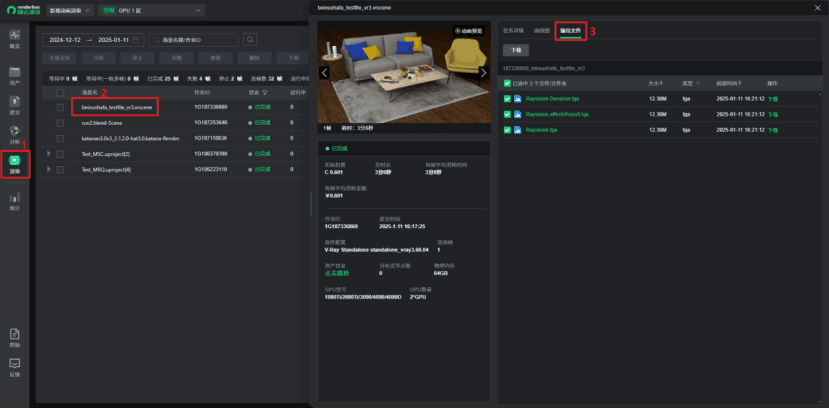The image size is (829, 409).
Task: Open the Rayvision.effectsResult.tga file name
Action: click(x=557, y=114)
